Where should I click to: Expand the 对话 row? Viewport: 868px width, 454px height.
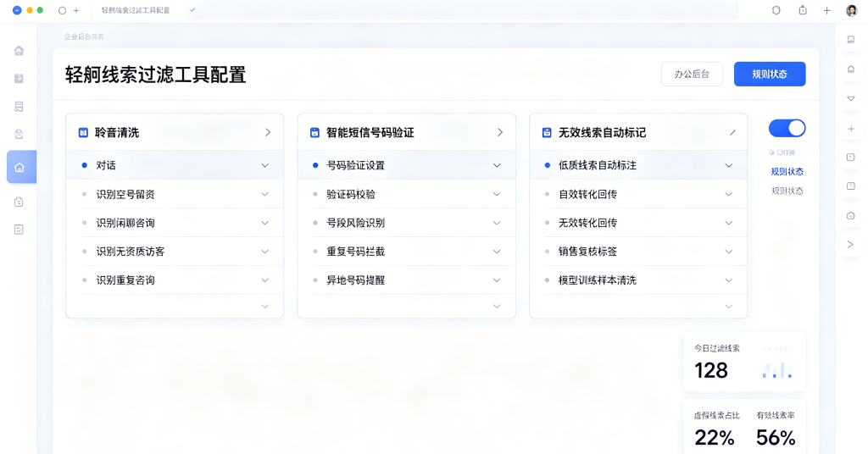tap(264, 165)
